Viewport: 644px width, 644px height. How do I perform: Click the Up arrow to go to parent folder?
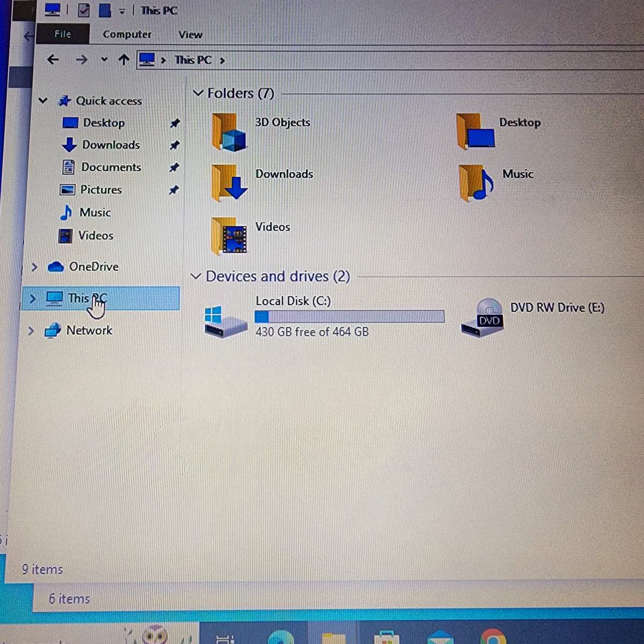click(x=124, y=60)
